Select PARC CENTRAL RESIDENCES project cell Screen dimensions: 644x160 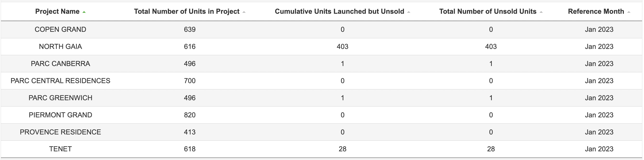[x=60, y=81]
